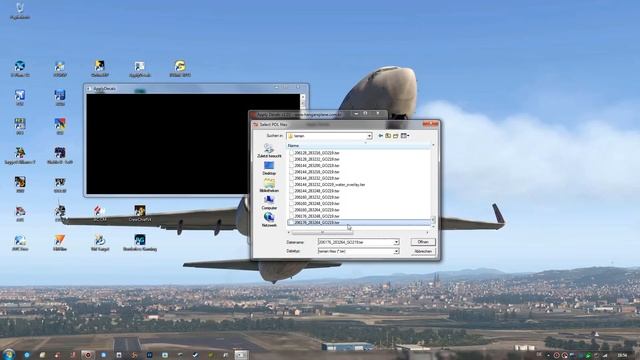
Task: Click inside the Dateiname text field
Action: [x=355, y=242]
